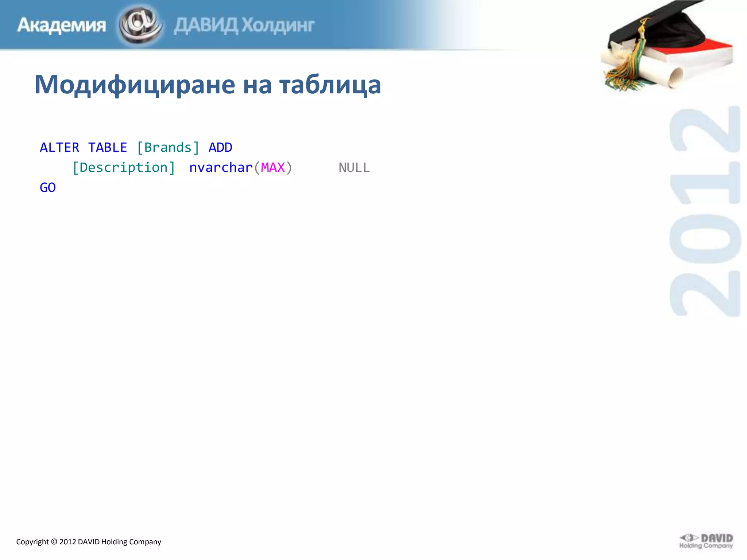Click the slide title Модифициране на таблица
Image resolution: width=747 pixels, height=560 pixels.
[x=208, y=85]
